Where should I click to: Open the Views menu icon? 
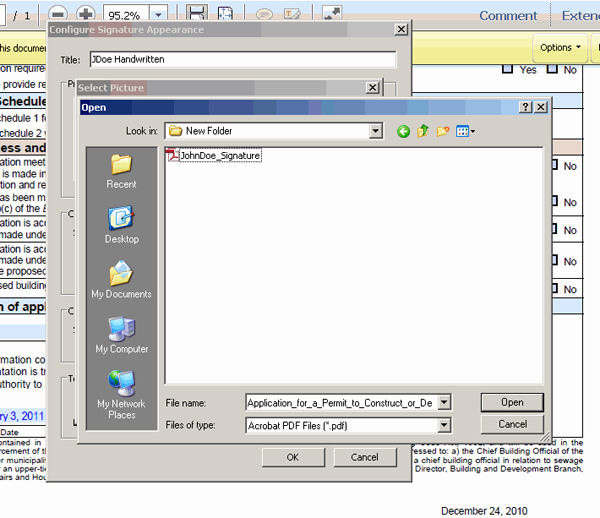tap(465, 132)
